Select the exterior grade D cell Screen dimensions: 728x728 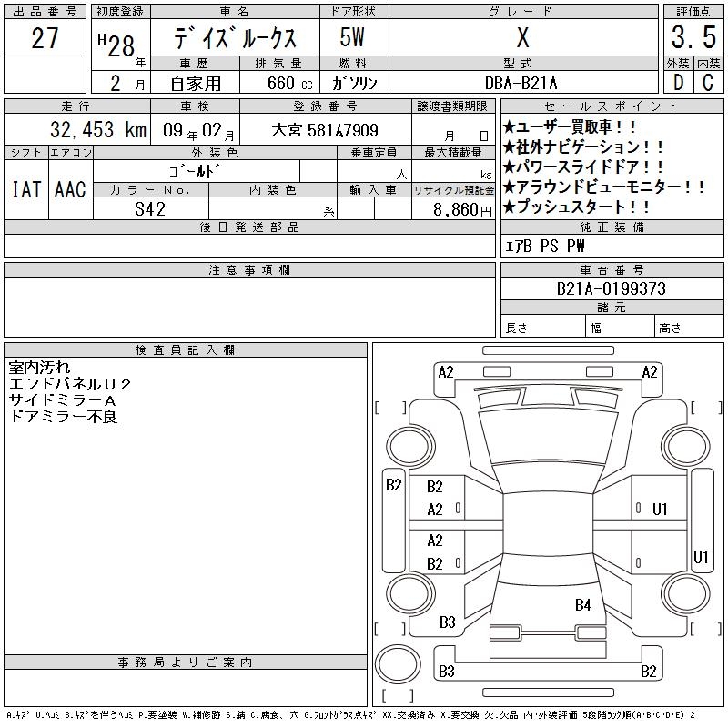[x=679, y=83]
